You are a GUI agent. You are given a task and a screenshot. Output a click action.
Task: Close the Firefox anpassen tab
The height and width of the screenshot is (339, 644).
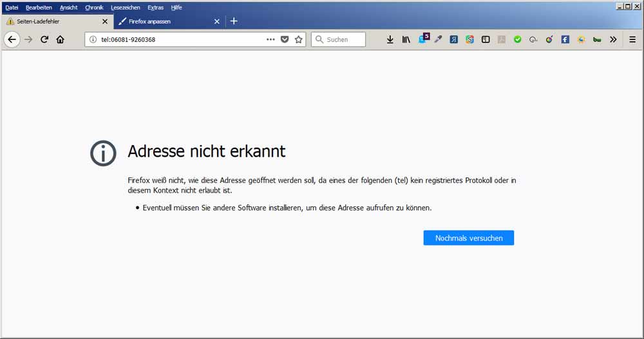pos(217,21)
